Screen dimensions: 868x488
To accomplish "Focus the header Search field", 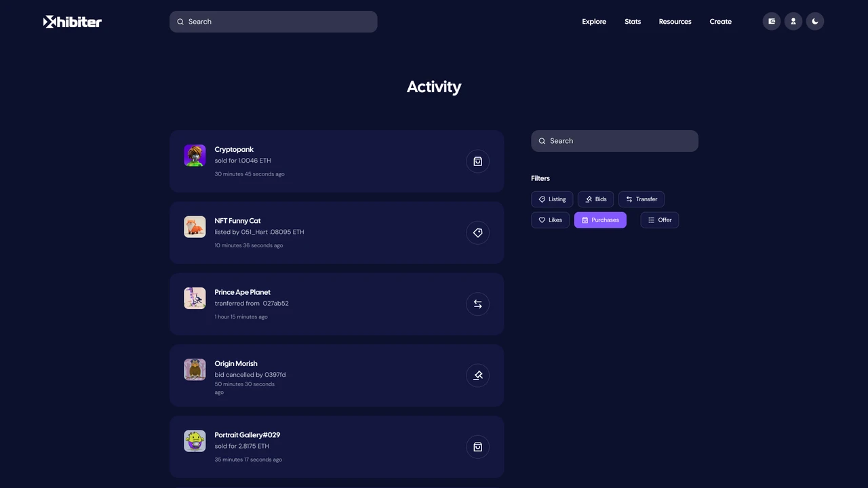I will (273, 22).
